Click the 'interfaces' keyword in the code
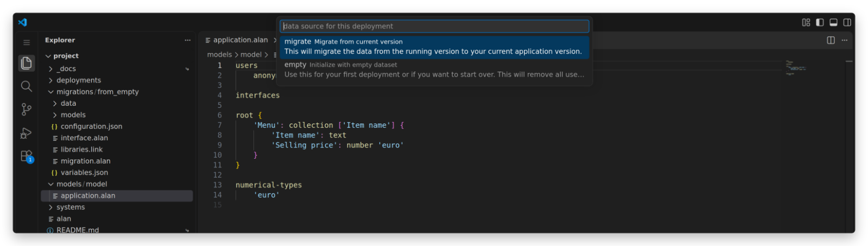868x246 pixels. pyautogui.click(x=258, y=95)
